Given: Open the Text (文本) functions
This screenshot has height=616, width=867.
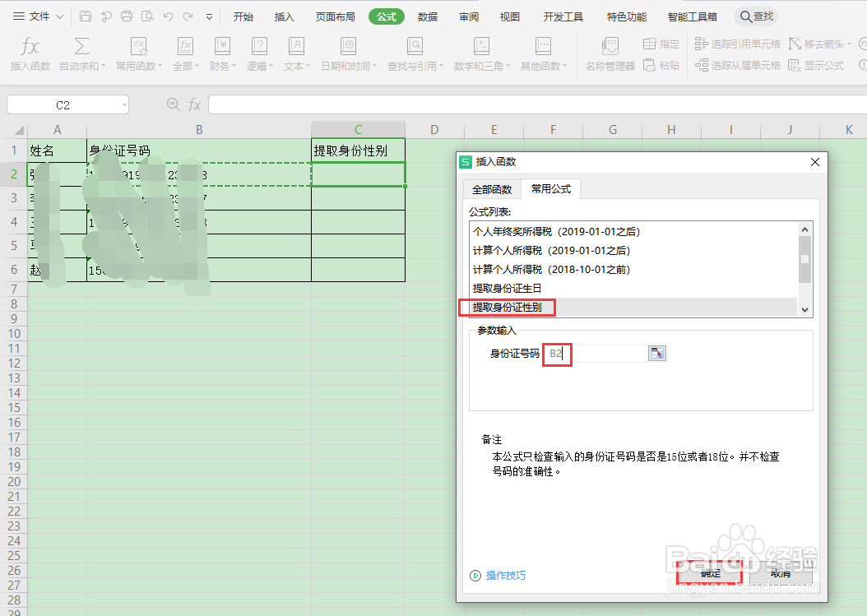Looking at the screenshot, I should click(x=296, y=53).
